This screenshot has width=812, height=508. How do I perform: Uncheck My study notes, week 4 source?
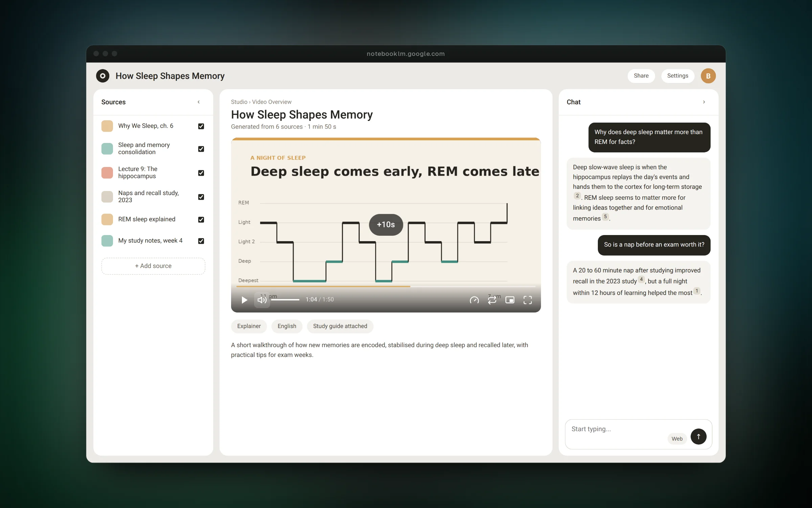(201, 241)
